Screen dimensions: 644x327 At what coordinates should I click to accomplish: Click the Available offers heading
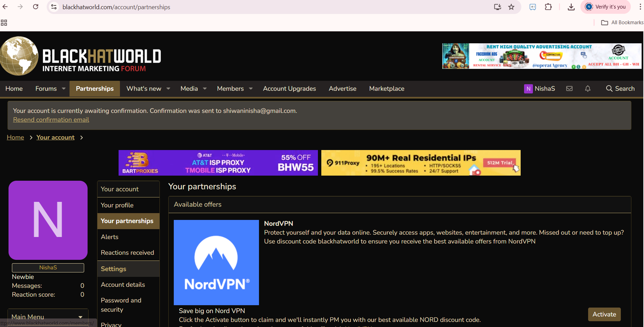click(x=198, y=205)
